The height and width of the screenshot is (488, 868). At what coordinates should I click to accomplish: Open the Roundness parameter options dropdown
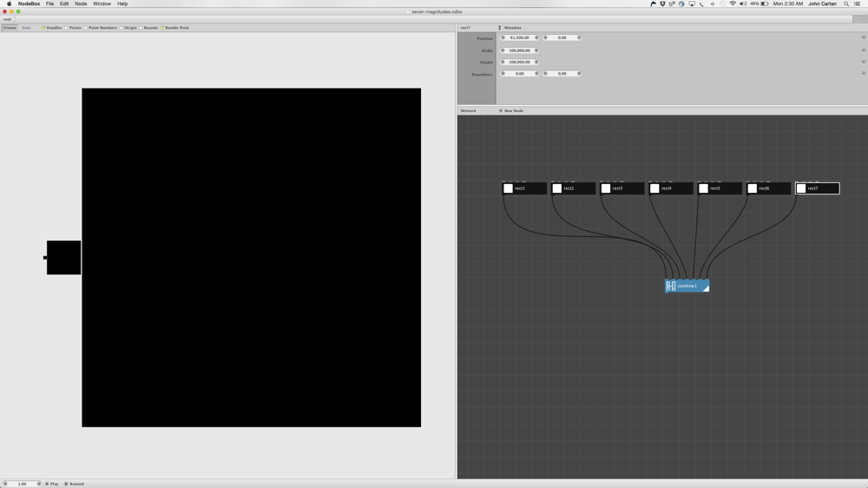tap(863, 73)
